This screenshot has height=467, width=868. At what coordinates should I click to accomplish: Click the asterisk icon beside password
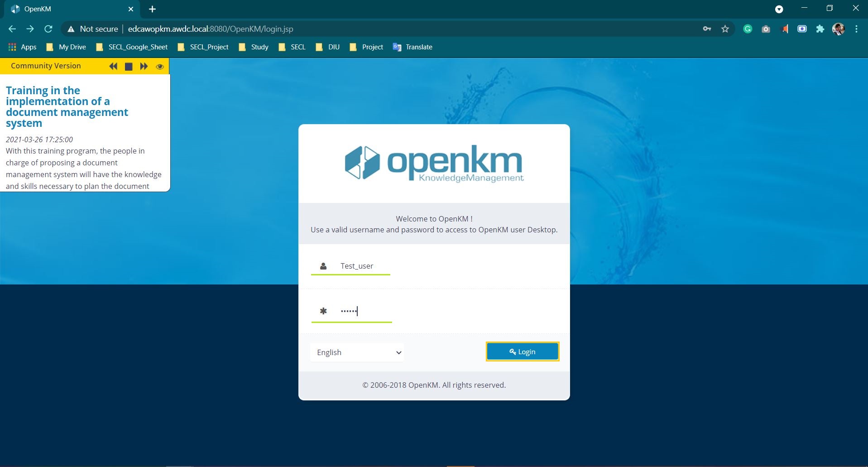tap(323, 311)
